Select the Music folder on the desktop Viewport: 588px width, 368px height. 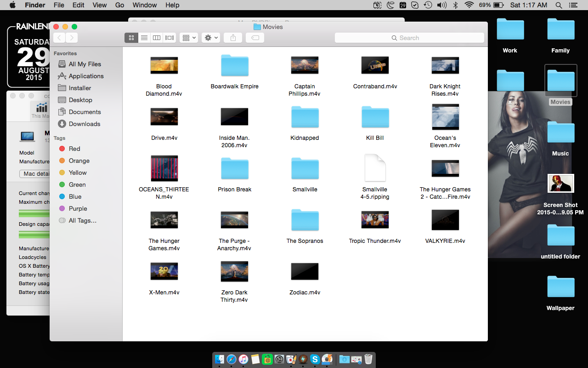[x=560, y=132]
